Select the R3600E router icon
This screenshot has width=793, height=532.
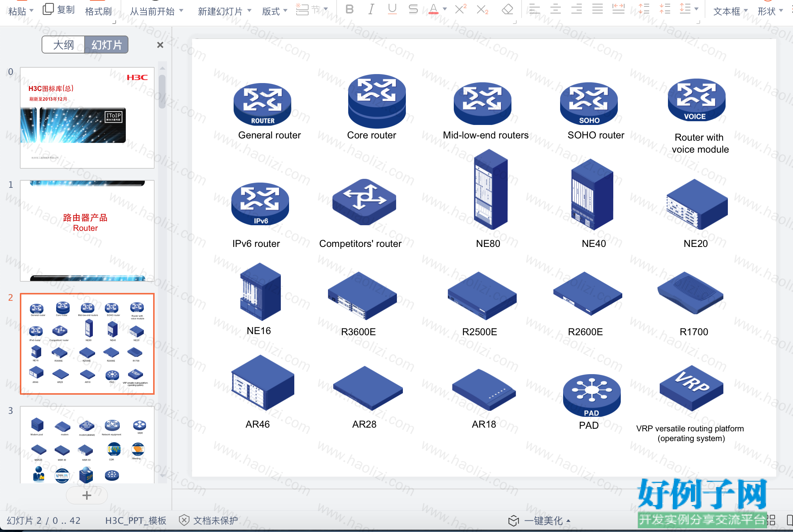click(x=362, y=296)
